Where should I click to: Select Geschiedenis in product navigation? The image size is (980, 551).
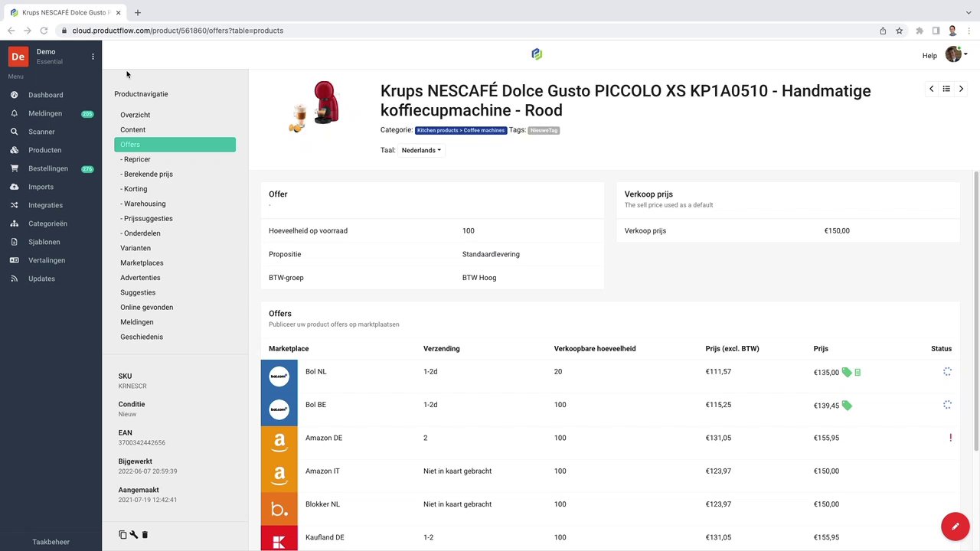tap(142, 337)
